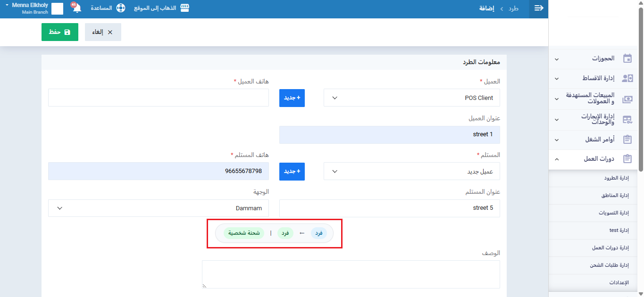Add new customer with the blue button
The width and height of the screenshot is (644, 297).
[x=292, y=98]
